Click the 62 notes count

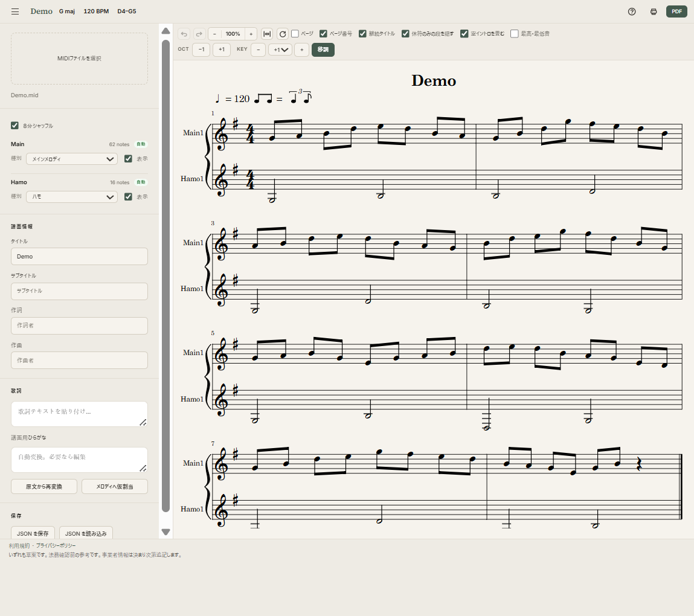119,144
